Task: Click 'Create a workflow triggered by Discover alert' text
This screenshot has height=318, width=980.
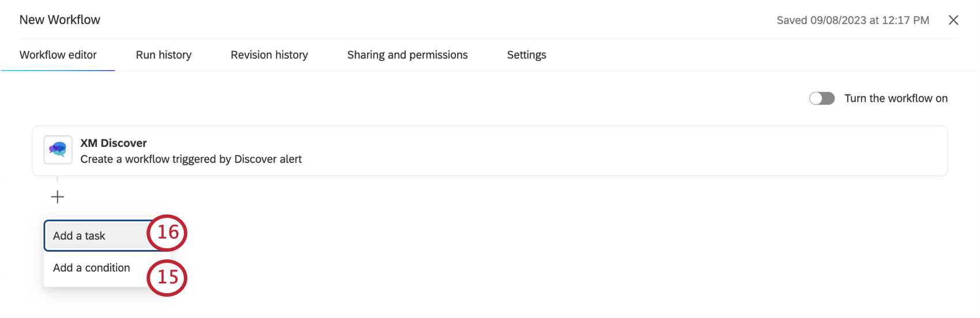Action: point(191,159)
